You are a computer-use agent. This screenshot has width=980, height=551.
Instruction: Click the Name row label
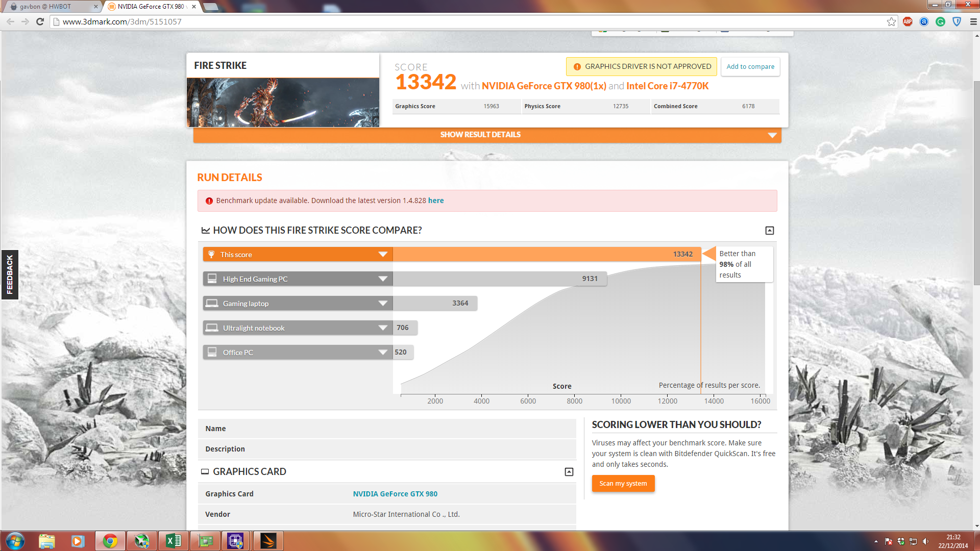pyautogui.click(x=215, y=429)
